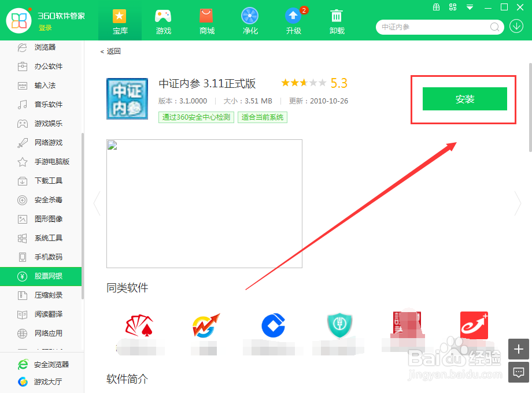Select 系统工具 category in sidebar
Screen dimensions: 532x393
click(x=40, y=238)
